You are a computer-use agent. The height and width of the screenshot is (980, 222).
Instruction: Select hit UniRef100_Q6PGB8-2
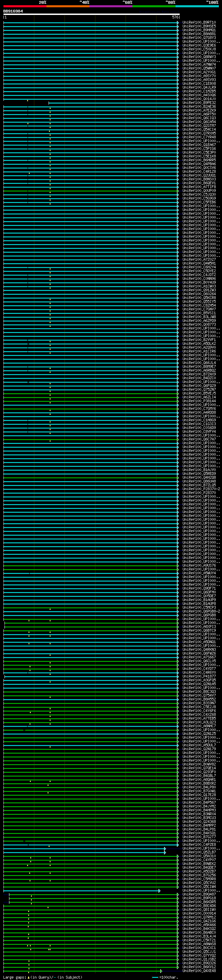point(201,612)
